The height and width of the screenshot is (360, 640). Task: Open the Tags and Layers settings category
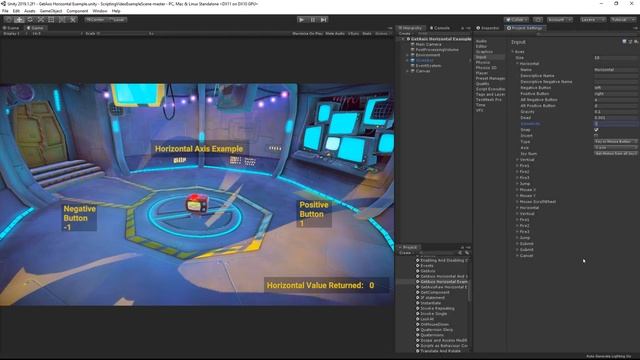(491, 94)
